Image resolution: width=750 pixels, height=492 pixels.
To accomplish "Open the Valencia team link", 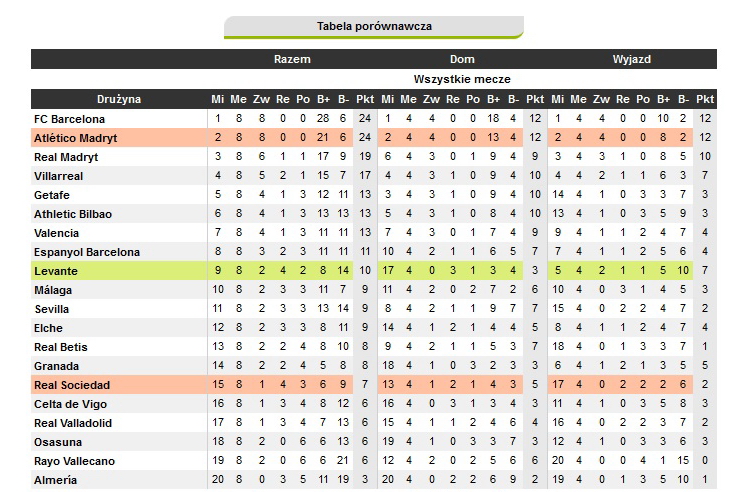I will [56, 233].
